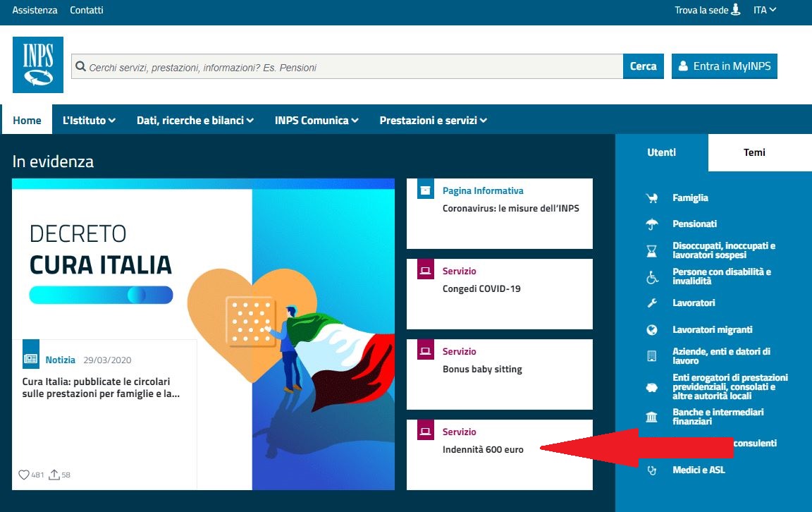Click the magnifier icon in the search bar
The width and height of the screenshot is (812, 512).
80,66
